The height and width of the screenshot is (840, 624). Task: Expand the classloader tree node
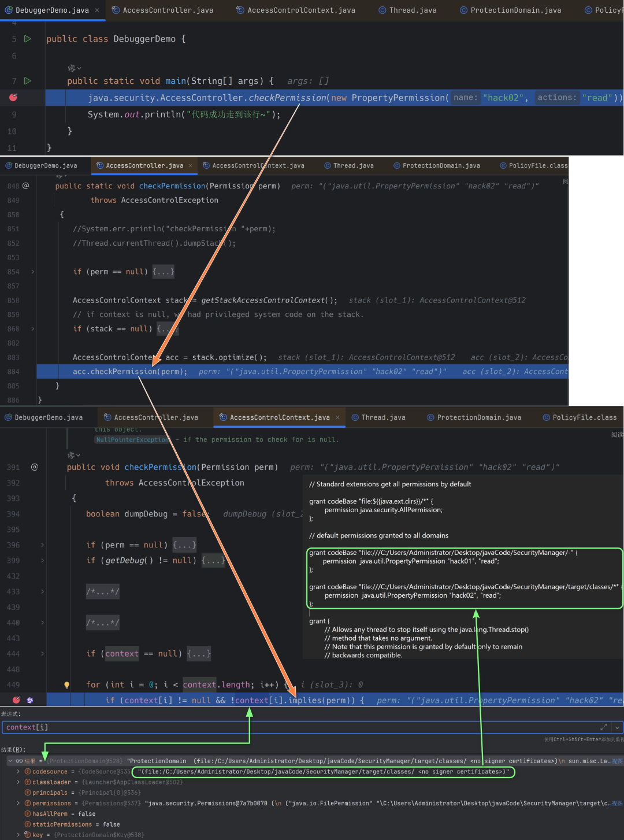tap(18, 782)
